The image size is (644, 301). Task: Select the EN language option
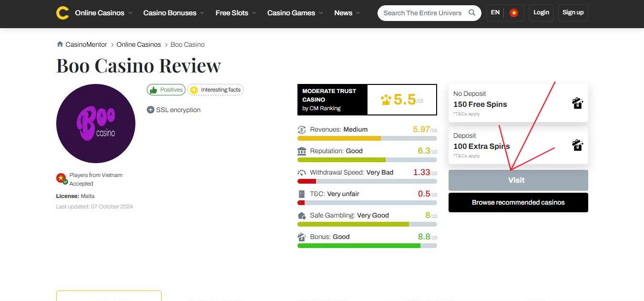[x=495, y=12]
